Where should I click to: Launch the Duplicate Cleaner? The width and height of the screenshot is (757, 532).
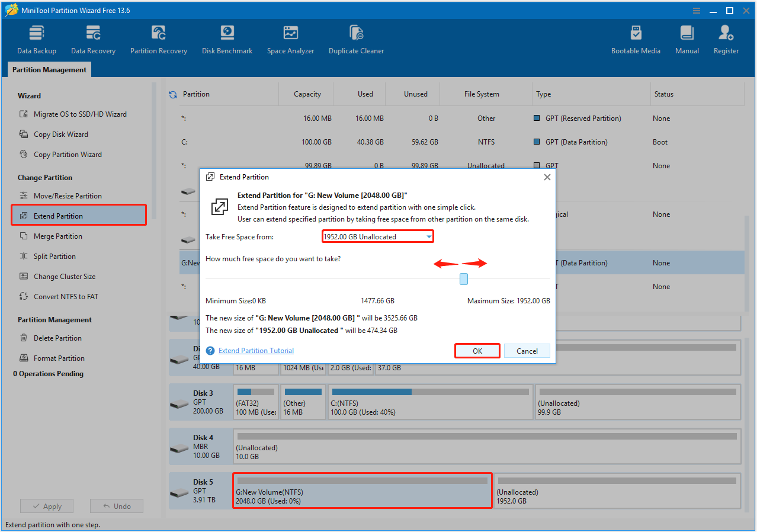point(356,39)
